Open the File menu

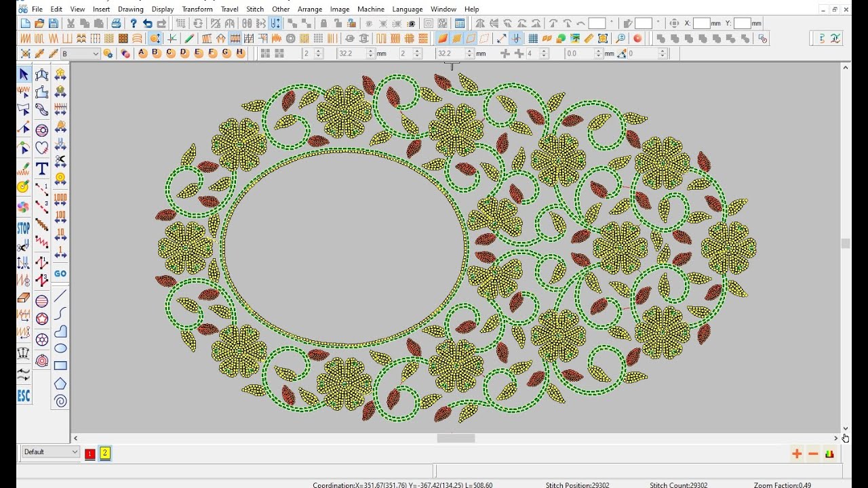coord(37,9)
